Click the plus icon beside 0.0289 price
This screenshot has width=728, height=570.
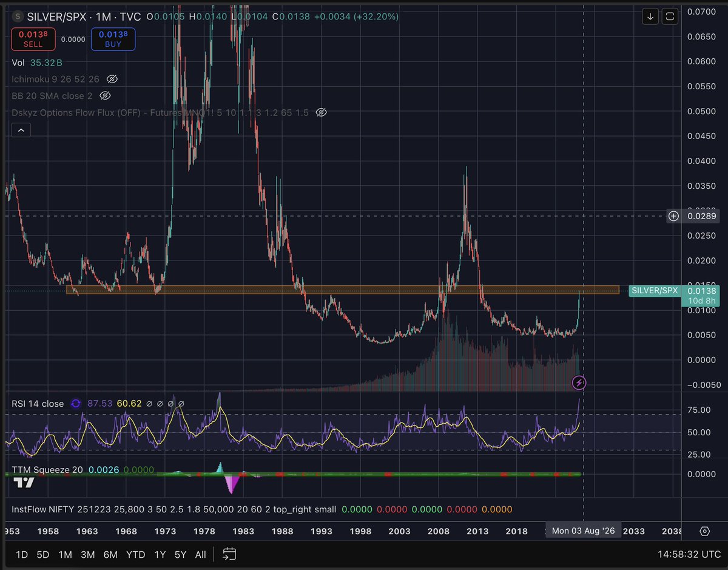tap(673, 215)
